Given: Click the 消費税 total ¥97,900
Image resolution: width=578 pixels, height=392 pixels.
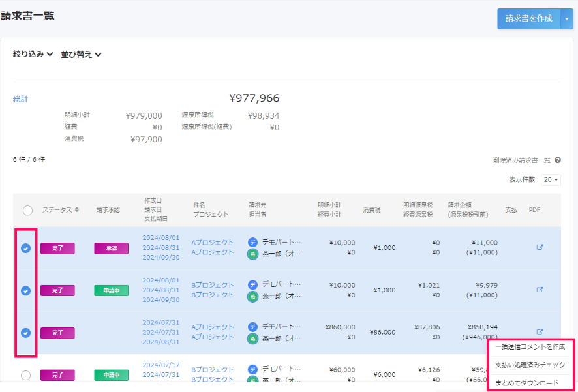Looking at the screenshot, I should 146,140.
